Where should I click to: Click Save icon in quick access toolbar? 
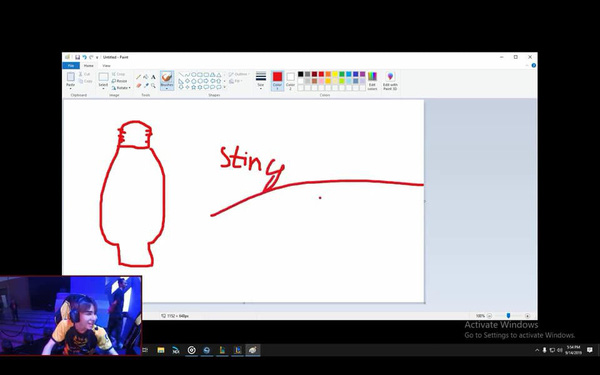pos(77,57)
